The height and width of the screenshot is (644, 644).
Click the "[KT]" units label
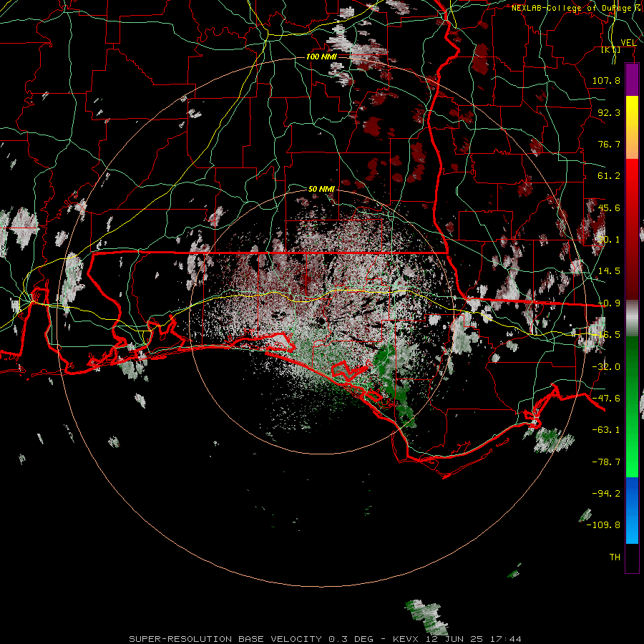click(611, 49)
